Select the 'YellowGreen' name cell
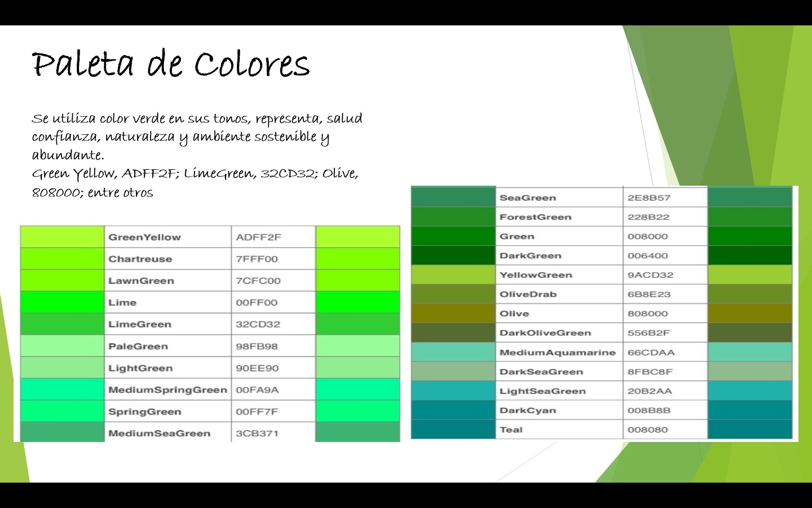This screenshot has width=812, height=508. (559, 275)
